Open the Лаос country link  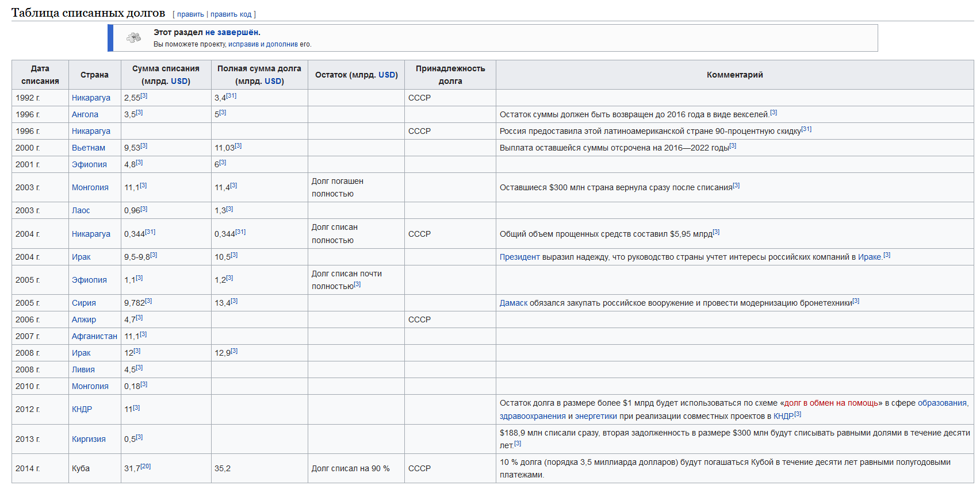pos(81,210)
